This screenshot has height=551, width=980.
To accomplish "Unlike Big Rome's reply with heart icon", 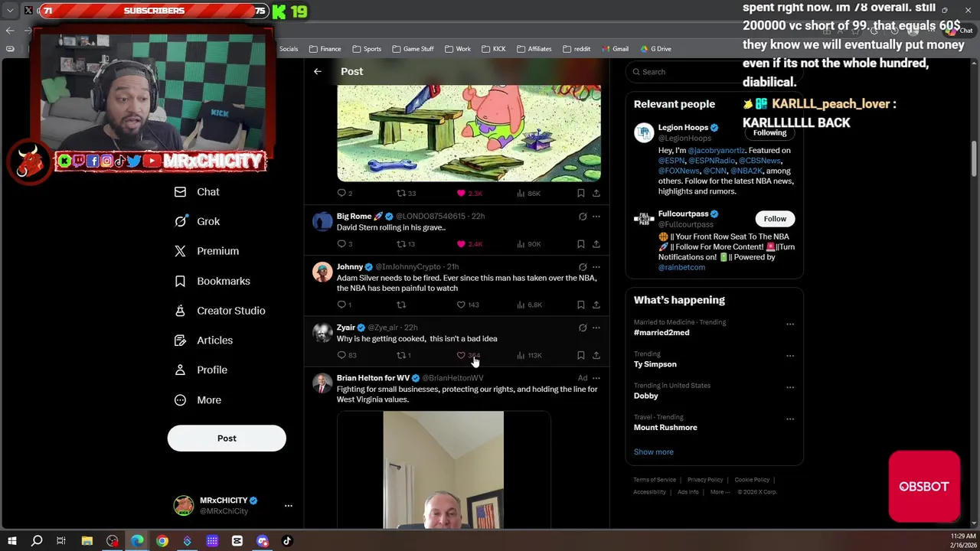I will click(x=461, y=244).
